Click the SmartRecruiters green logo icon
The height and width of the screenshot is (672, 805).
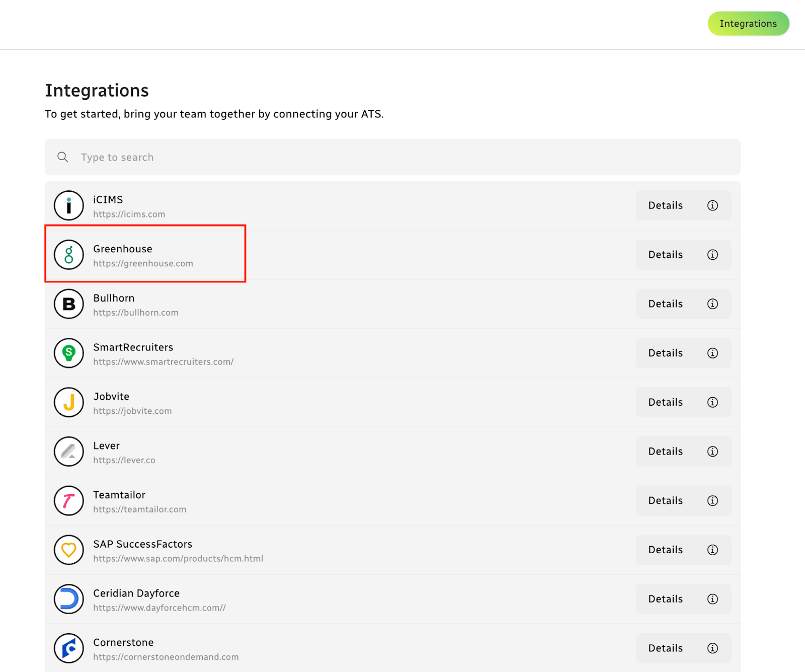coord(69,353)
